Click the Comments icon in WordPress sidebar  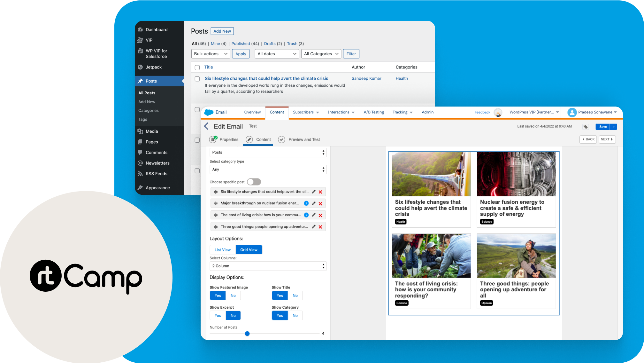click(140, 153)
